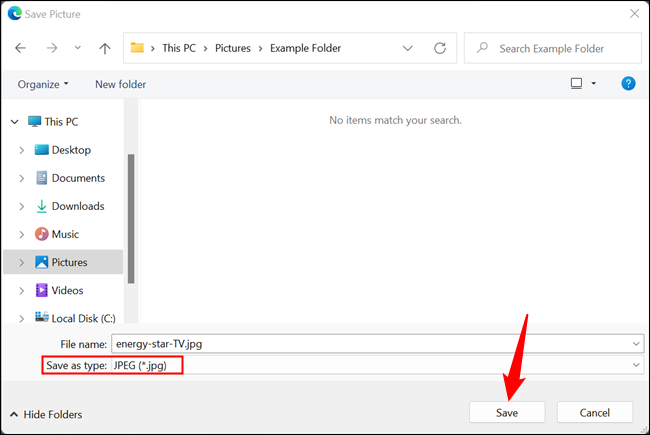650x435 pixels.
Task: Collapse the This PC tree node
Action: click(x=15, y=122)
